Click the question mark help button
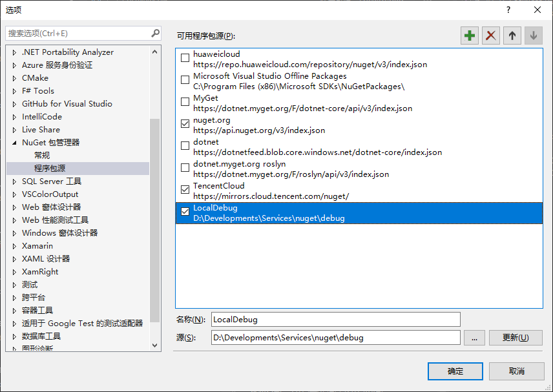Screen dimensions: 553x392 [508, 10]
